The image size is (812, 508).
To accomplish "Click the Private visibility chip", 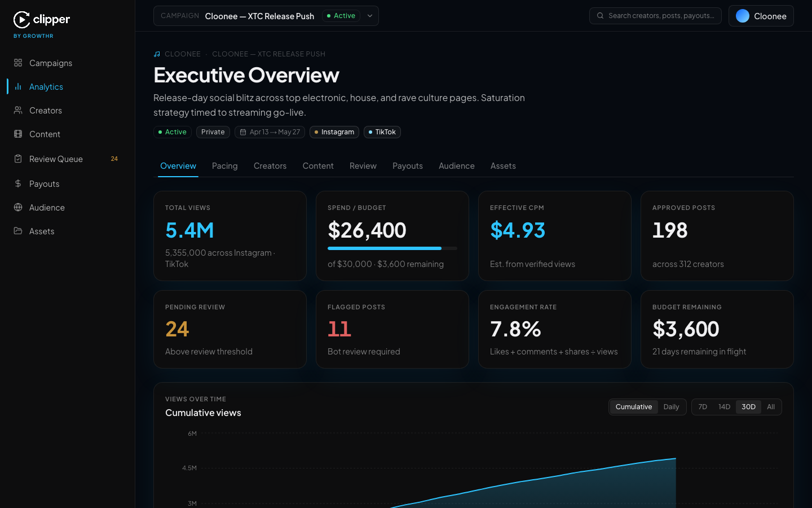I will pos(213,132).
